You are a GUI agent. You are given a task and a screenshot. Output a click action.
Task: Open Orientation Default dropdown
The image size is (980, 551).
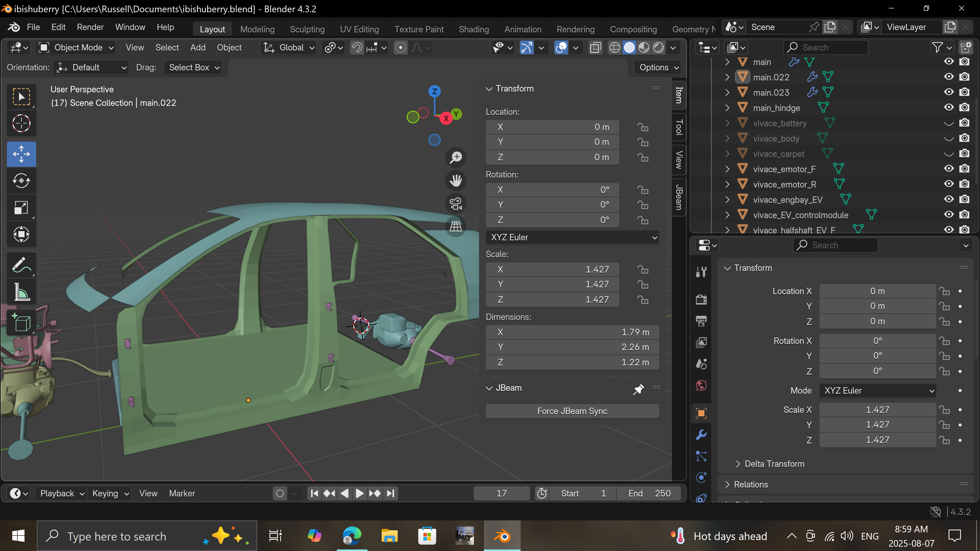coord(91,67)
